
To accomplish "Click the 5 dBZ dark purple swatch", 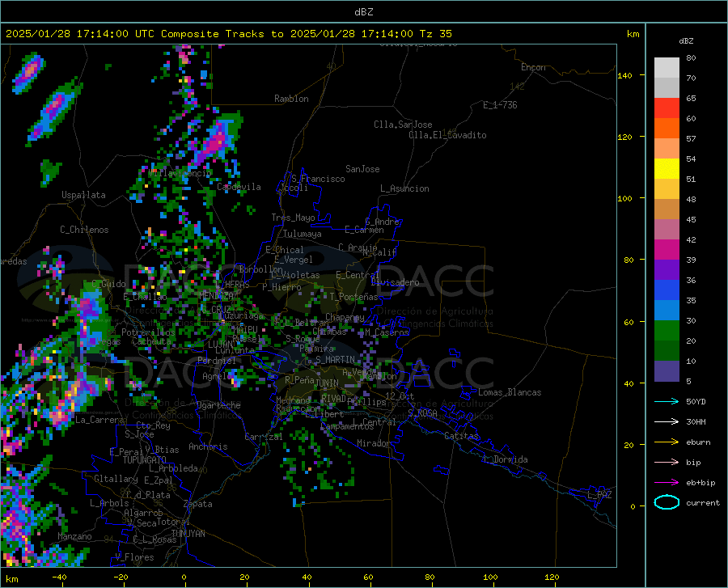I will point(667,370).
